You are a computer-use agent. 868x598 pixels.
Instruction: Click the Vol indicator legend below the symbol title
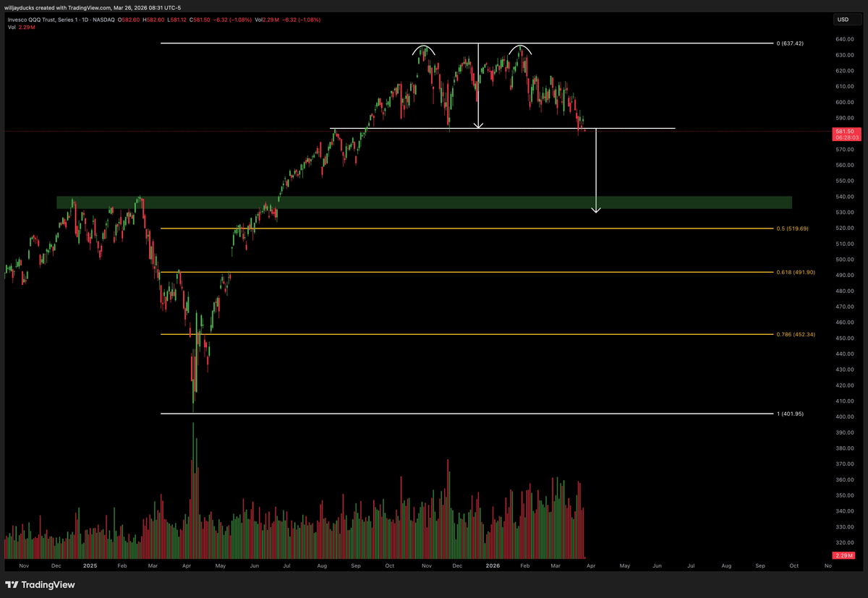[20, 27]
